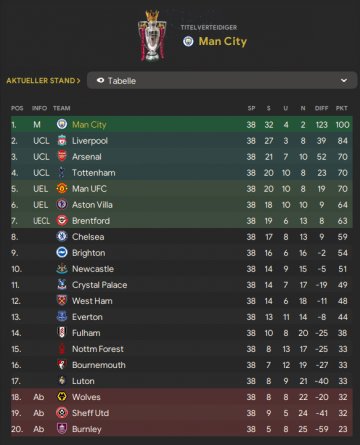Screen dimensions: 360x445
Task: Click the Brighton club crest
Action: pos(62,253)
